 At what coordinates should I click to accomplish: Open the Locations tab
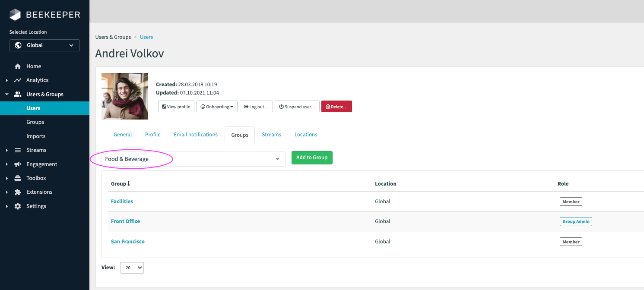[x=305, y=134]
